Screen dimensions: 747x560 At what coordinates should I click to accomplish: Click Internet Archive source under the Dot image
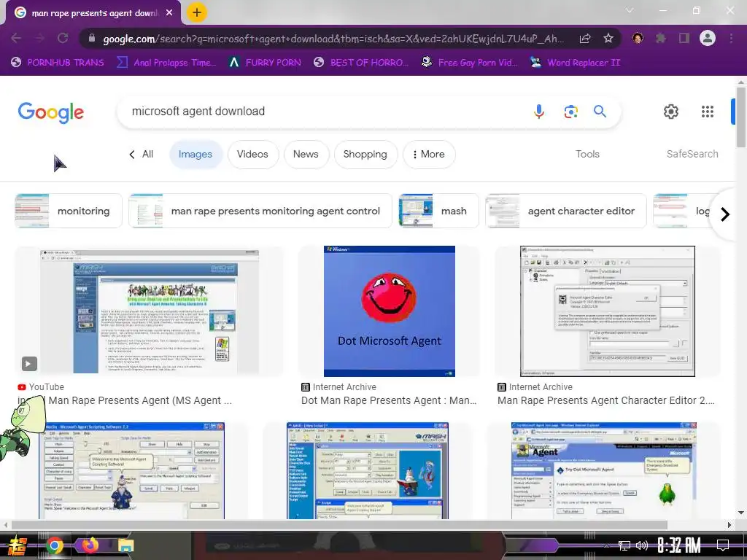[x=338, y=387]
